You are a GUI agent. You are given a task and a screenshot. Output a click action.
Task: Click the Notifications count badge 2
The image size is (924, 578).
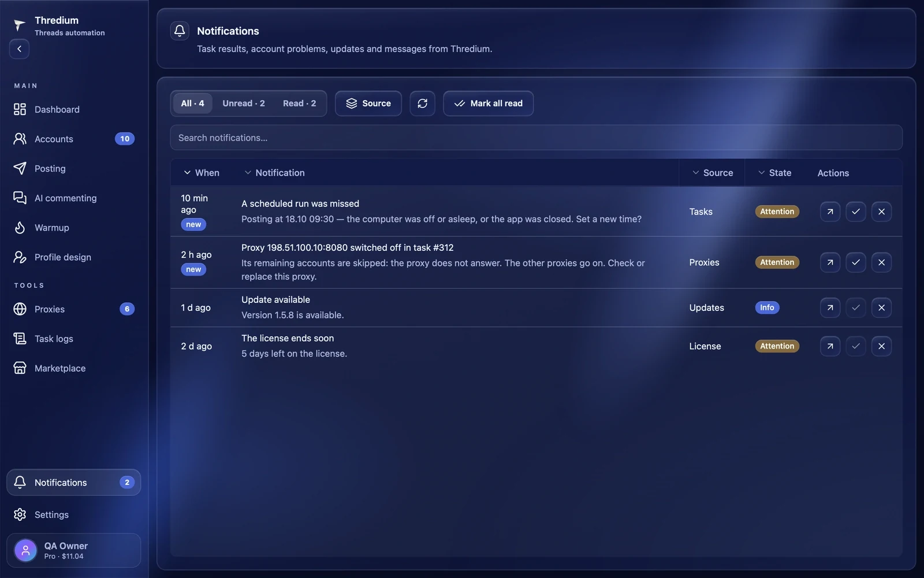click(x=127, y=482)
